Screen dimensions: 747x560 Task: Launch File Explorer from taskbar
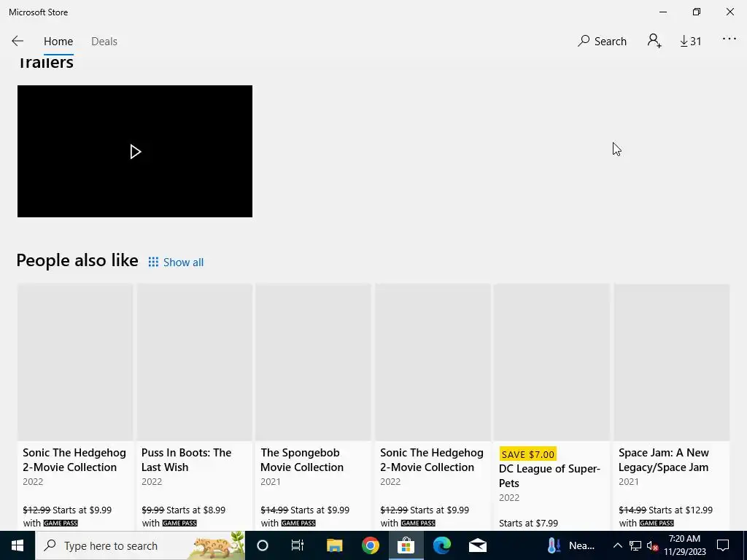[x=334, y=545]
